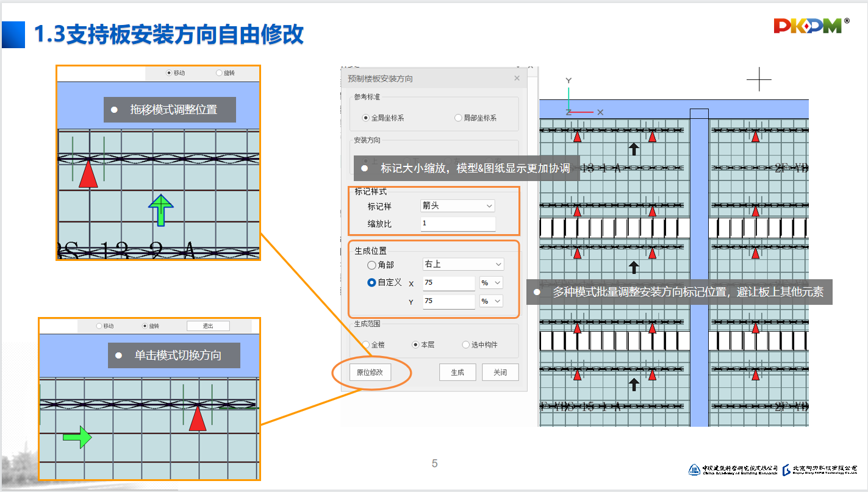Set the generation range to 本层
868x492 pixels.
(415, 344)
